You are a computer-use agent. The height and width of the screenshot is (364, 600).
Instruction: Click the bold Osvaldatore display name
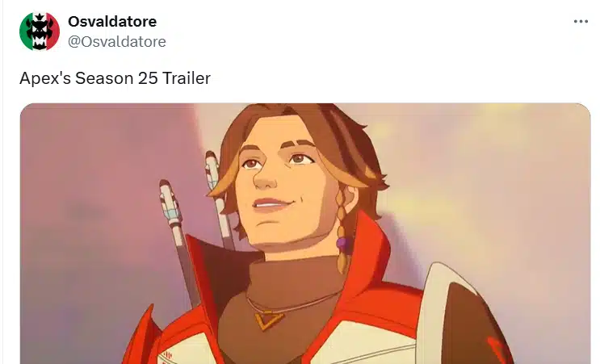point(112,22)
